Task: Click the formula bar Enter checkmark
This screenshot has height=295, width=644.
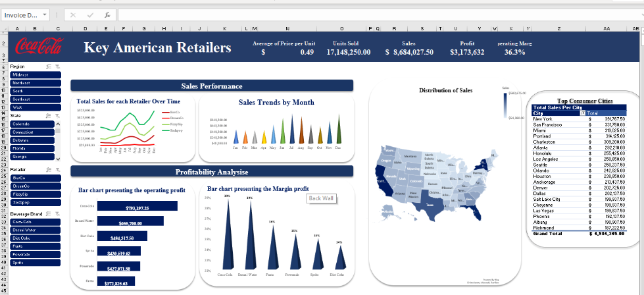Action: click(x=90, y=15)
